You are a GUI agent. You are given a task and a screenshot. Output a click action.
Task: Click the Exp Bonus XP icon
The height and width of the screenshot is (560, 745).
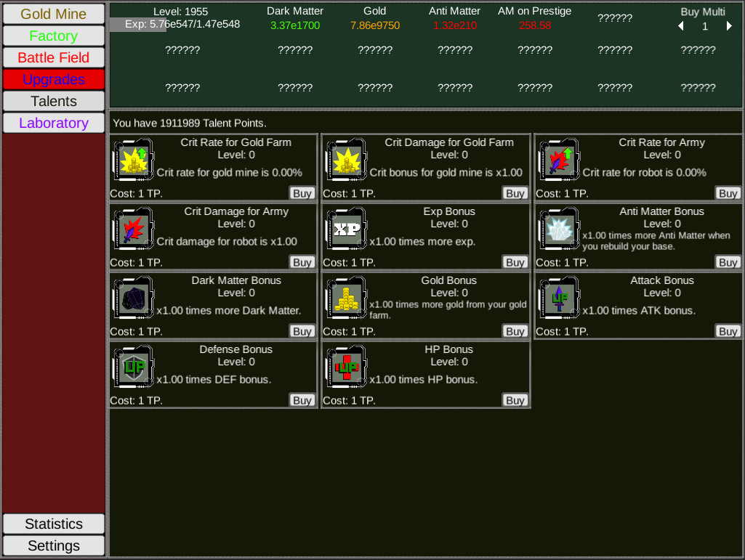(345, 229)
